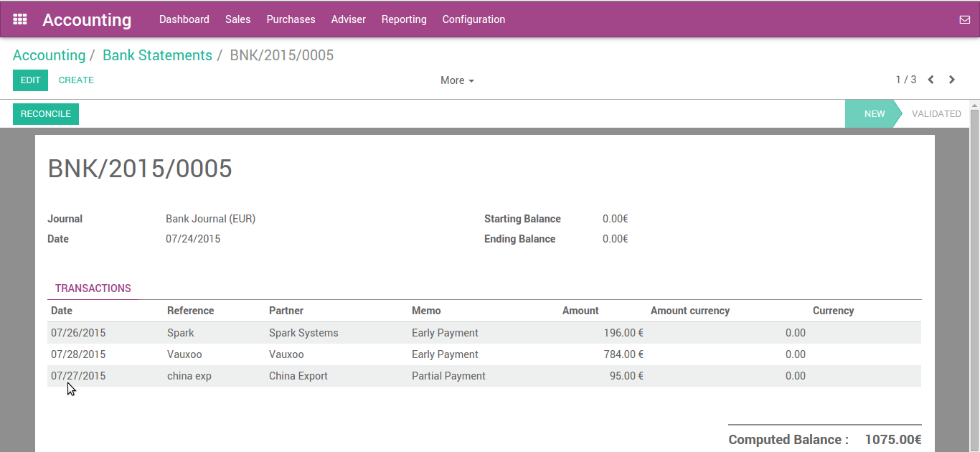Open the Purchases menu
The image size is (980, 452).
click(x=291, y=19)
